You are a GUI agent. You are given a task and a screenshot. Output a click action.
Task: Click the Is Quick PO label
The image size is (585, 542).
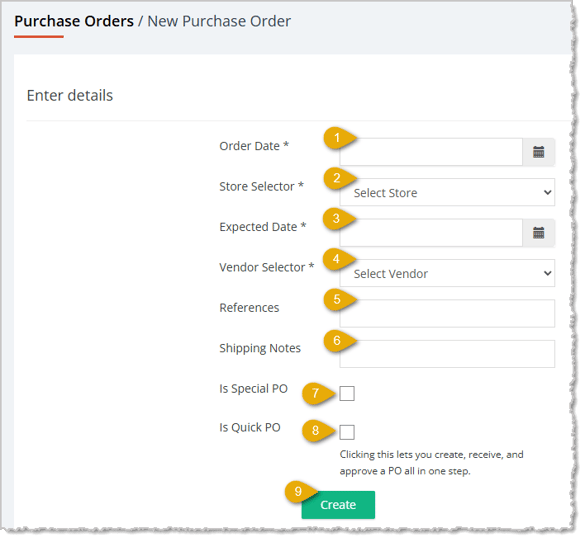pos(250,427)
